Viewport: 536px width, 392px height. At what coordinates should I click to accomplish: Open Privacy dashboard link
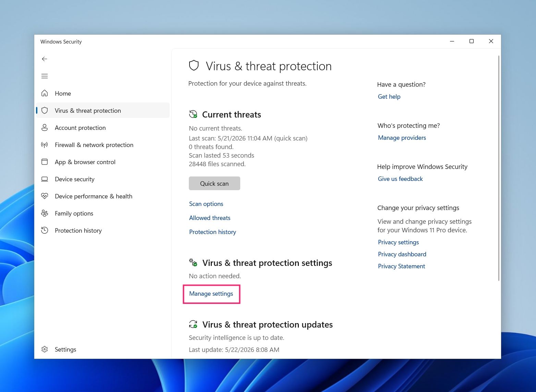(402, 254)
